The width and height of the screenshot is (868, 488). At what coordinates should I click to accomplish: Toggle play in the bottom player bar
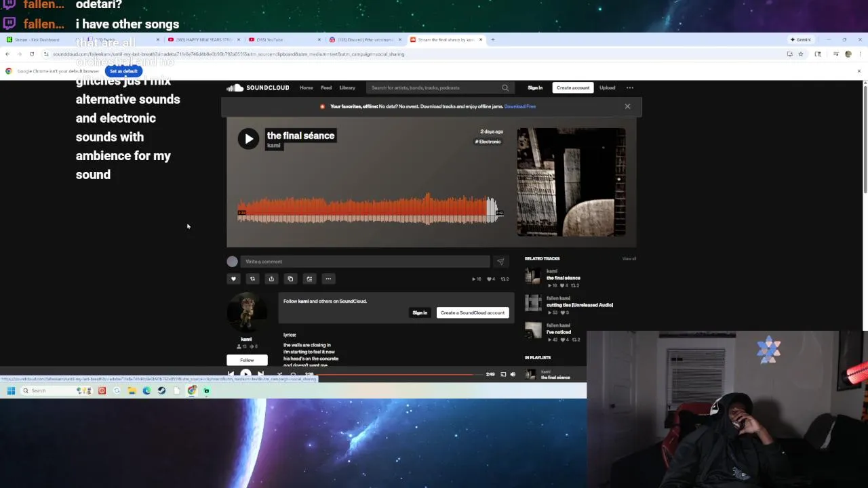pos(245,374)
